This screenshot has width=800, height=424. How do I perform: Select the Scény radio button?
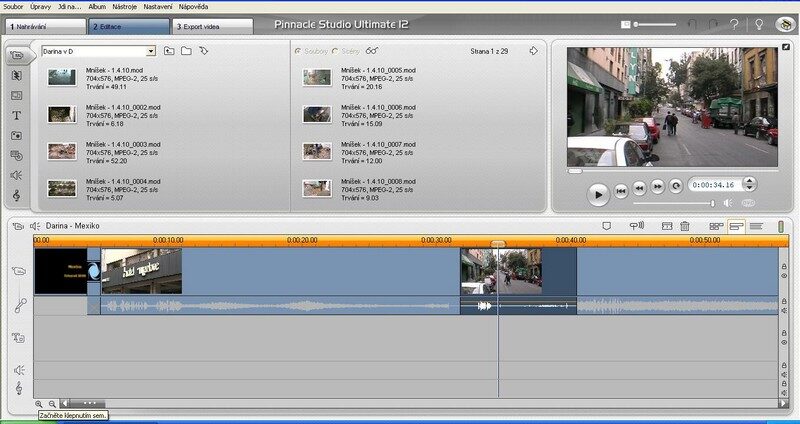(334, 49)
